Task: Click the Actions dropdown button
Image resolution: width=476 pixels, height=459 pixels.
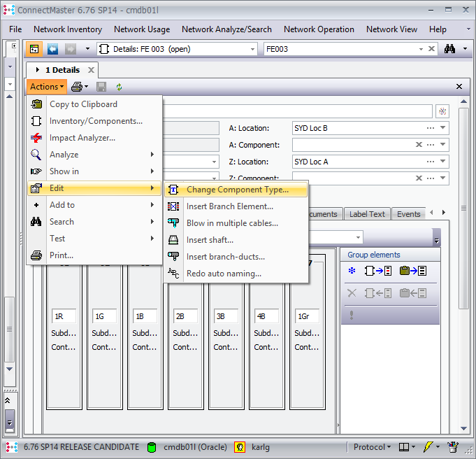Action: click(47, 87)
